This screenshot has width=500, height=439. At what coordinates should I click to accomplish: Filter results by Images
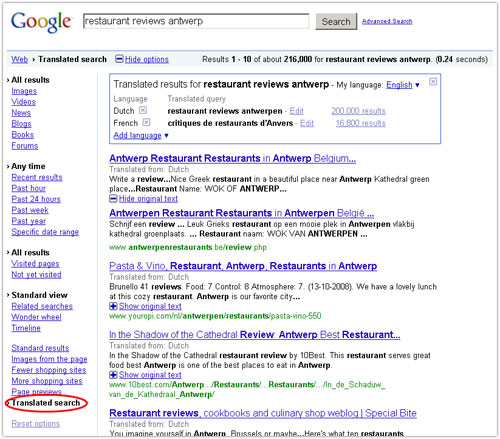coord(24,91)
